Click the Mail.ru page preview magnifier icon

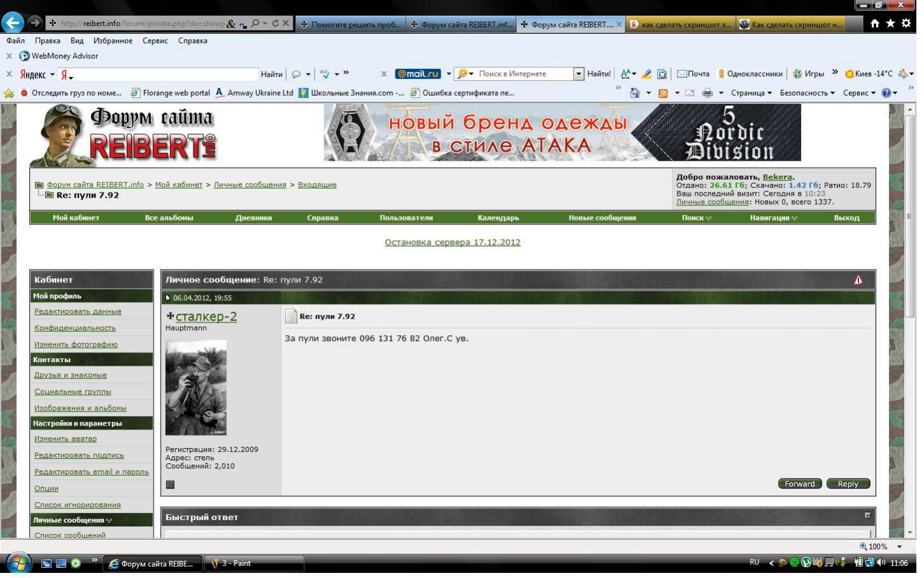[x=662, y=74]
